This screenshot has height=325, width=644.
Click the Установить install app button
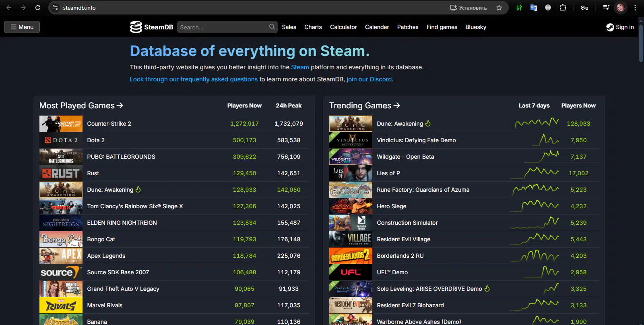(469, 8)
